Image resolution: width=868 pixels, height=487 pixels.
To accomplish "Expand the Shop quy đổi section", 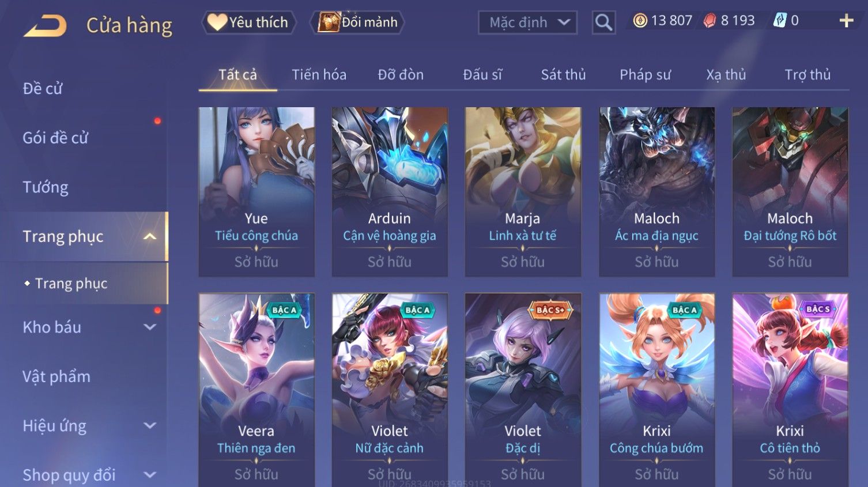I will pyautogui.click(x=150, y=475).
